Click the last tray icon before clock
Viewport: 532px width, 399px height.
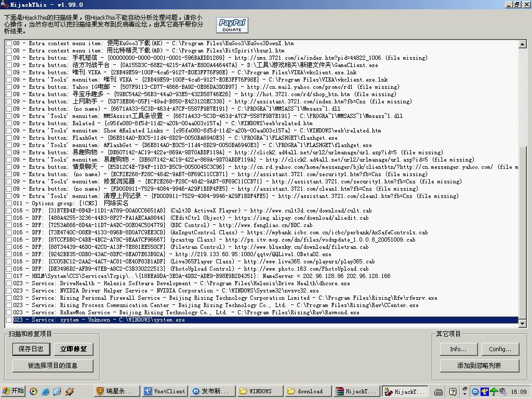click(x=502, y=392)
